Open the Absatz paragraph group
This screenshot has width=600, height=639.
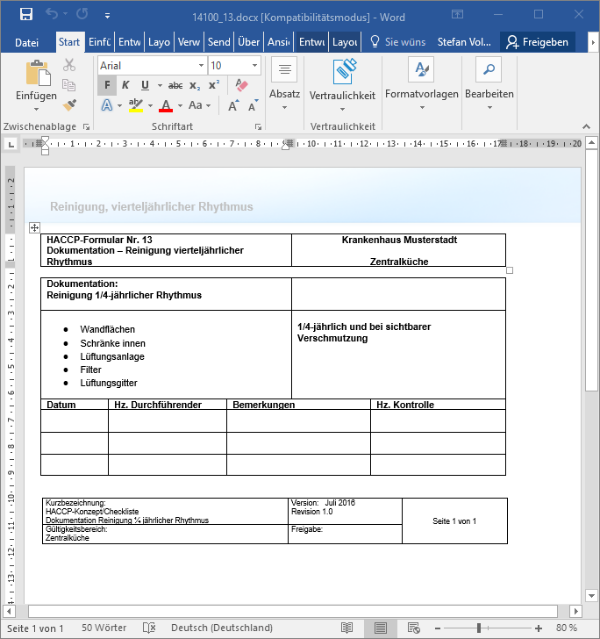[x=284, y=80]
